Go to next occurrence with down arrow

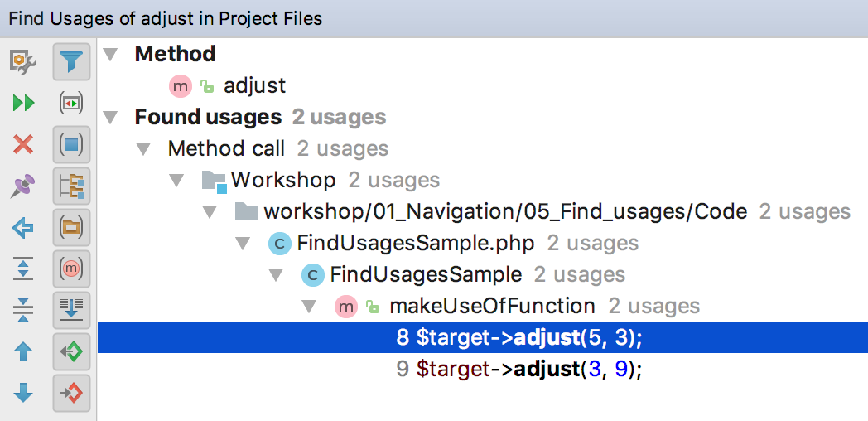point(23,392)
